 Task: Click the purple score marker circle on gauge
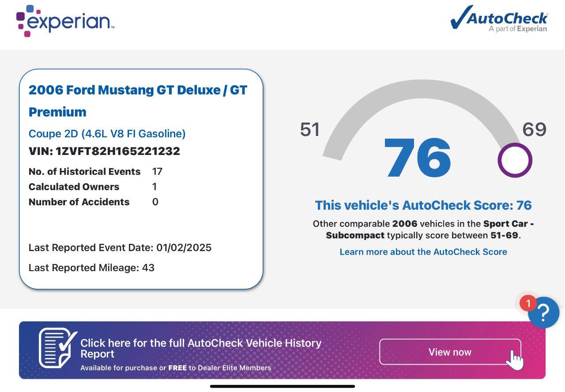pyautogui.click(x=515, y=160)
